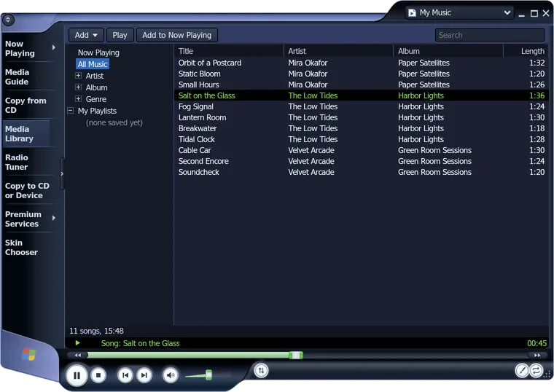
Task: Click the My Music playlist icon
Action: [x=412, y=12]
